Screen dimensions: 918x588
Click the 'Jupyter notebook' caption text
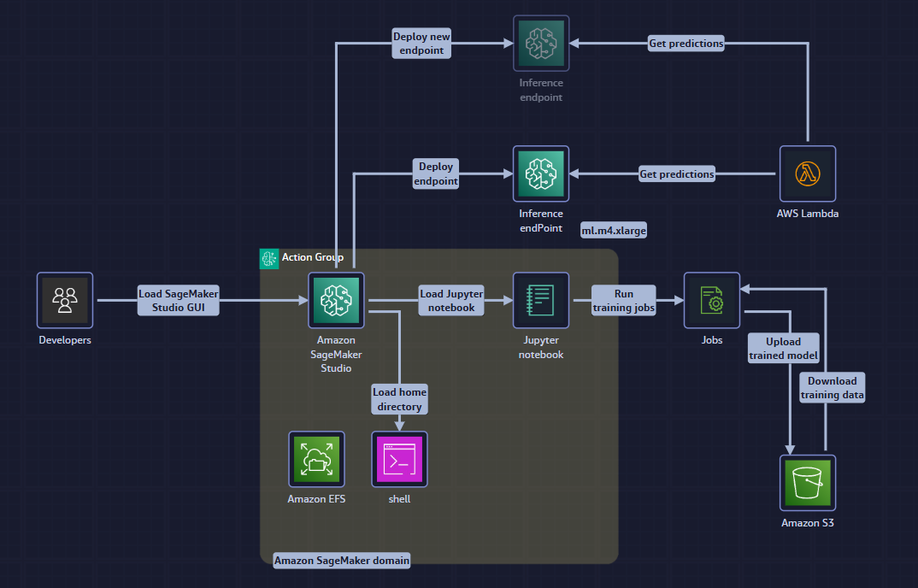pos(541,347)
